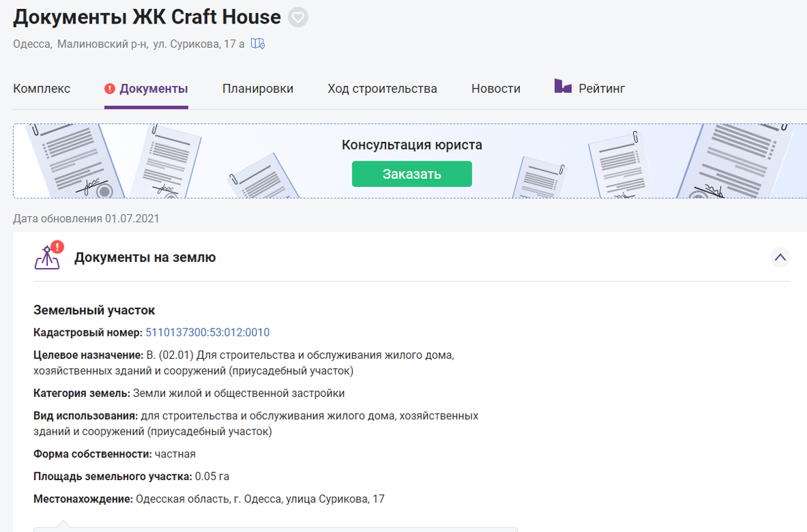Click Малиновский р-н location link
This screenshot has height=532, width=807.
[x=103, y=44]
